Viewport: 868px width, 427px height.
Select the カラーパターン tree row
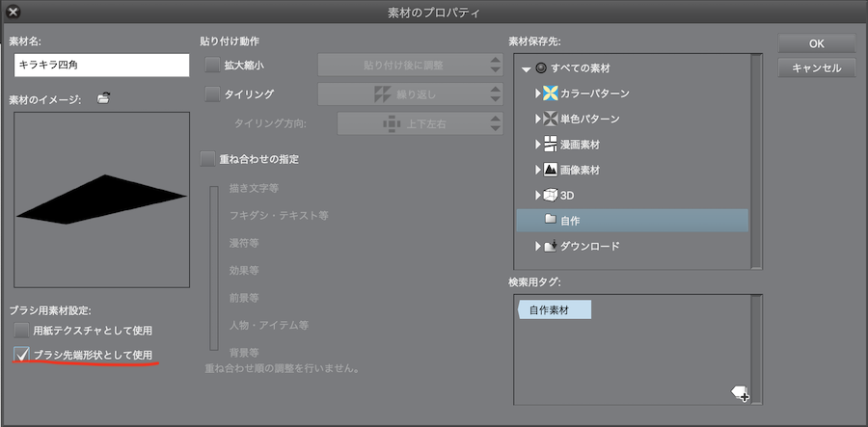(632, 93)
